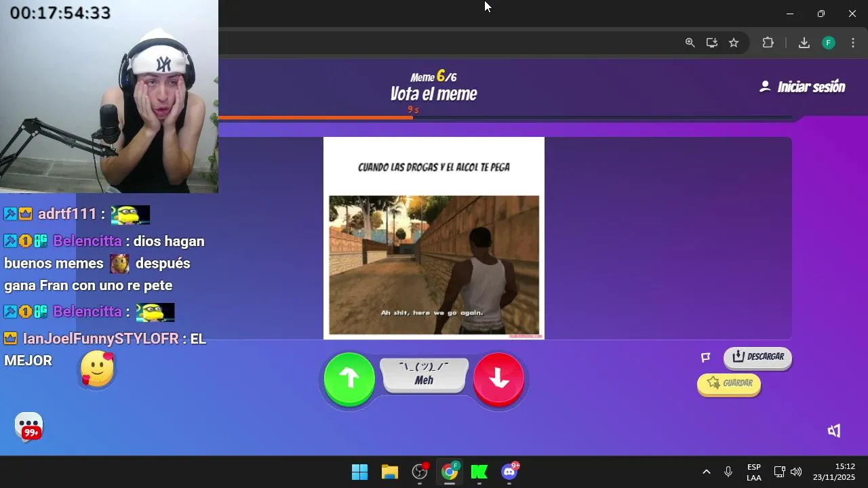Click the Descargar button

pos(757,357)
